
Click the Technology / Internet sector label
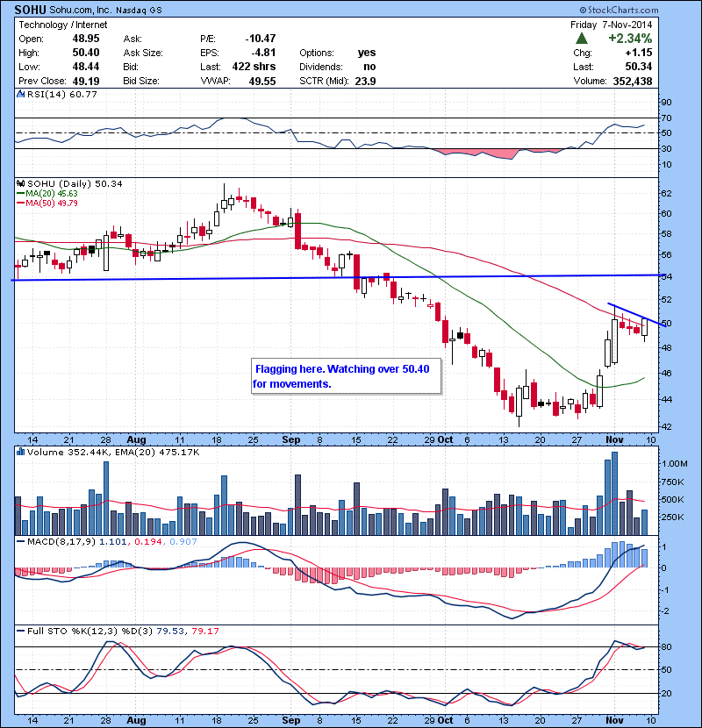(x=62, y=25)
